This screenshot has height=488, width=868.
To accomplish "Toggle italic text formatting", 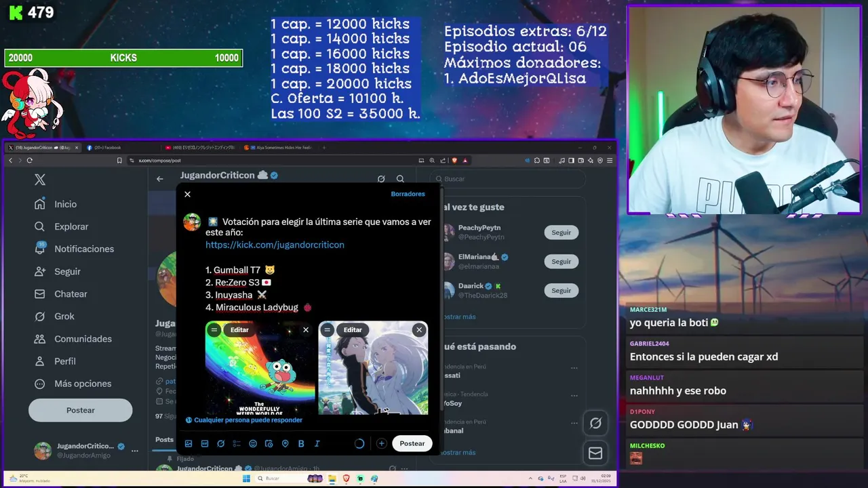I will coord(317,443).
